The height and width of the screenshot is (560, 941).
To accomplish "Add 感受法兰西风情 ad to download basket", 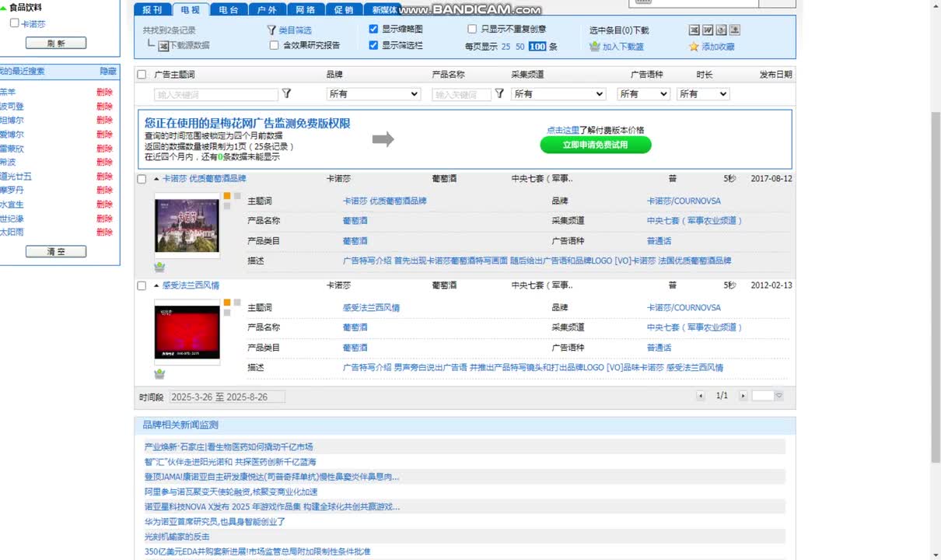I will 159,373.
